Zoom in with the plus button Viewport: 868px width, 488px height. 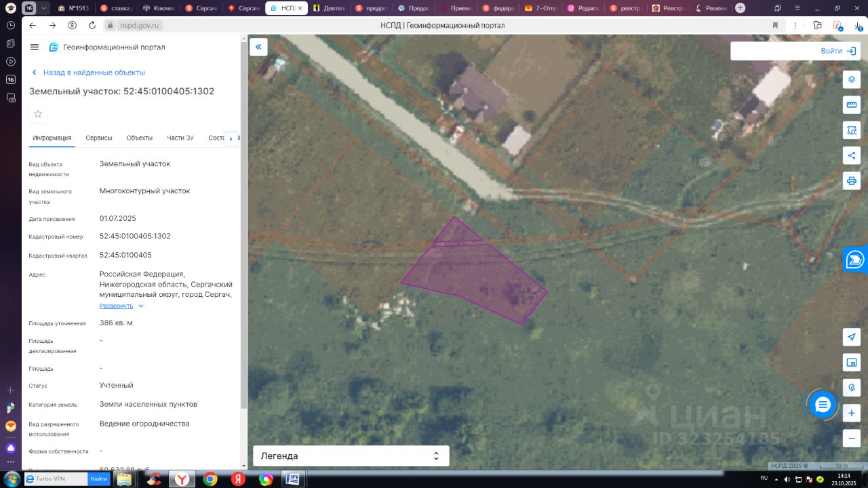[852, 413]
